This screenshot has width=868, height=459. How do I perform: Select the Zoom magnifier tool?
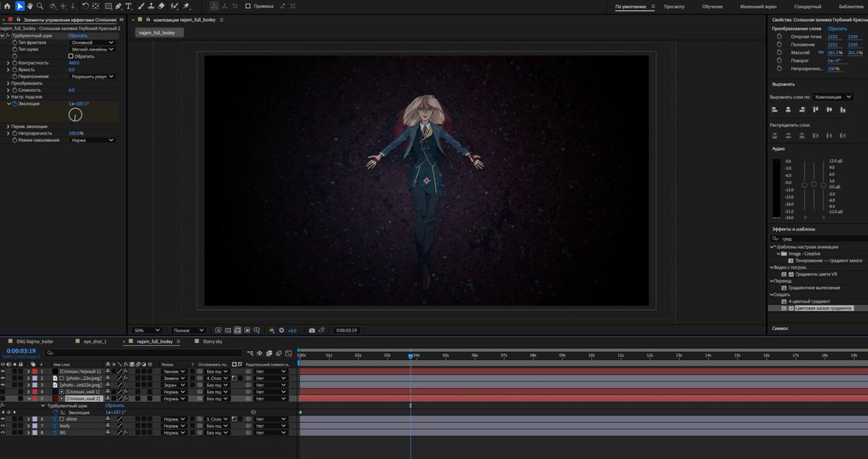click(40, 6)
